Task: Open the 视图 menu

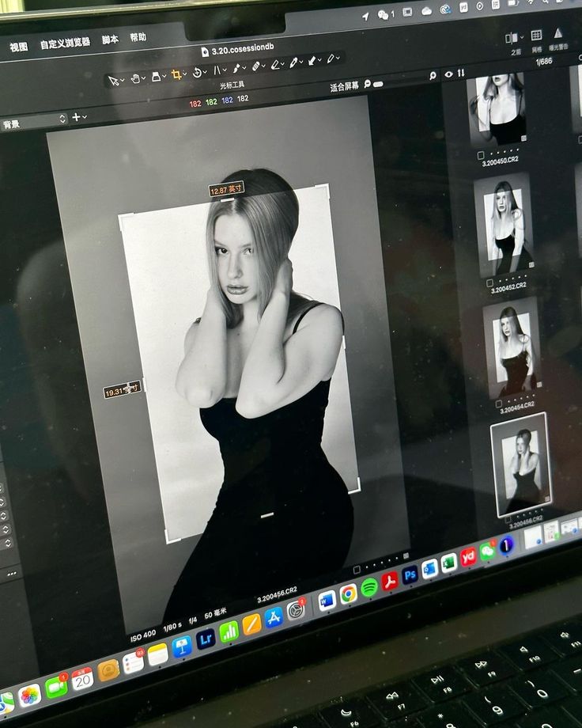Action: click(x=18, y=47)
